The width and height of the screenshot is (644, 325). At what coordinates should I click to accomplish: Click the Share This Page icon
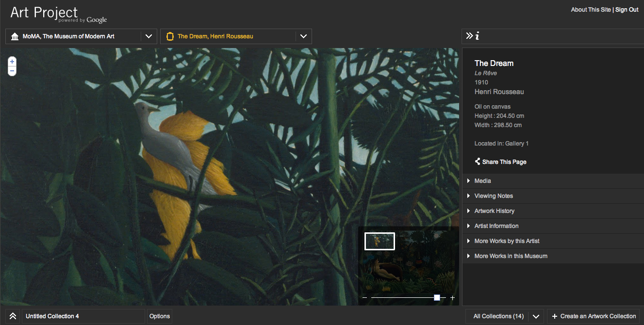(478, 162)
